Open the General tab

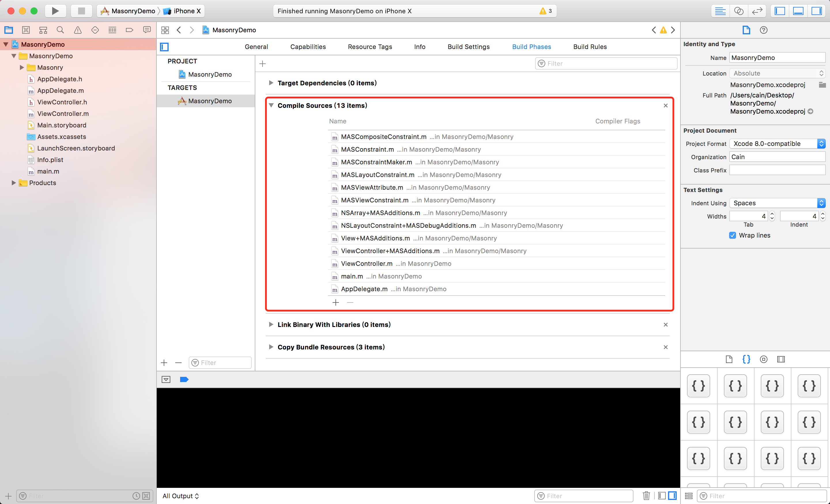(x=256, y=47)
